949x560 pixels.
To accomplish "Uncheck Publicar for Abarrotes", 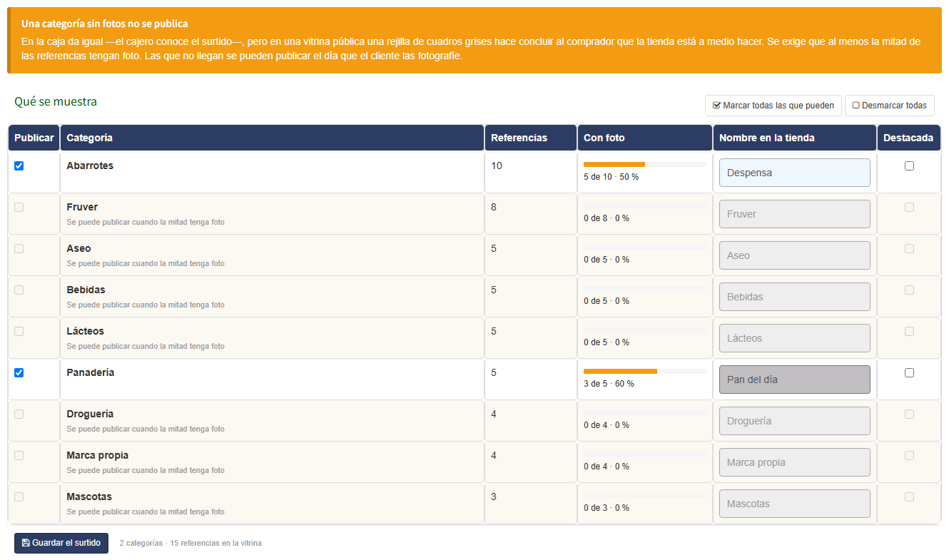I will [x=19, y=166].
